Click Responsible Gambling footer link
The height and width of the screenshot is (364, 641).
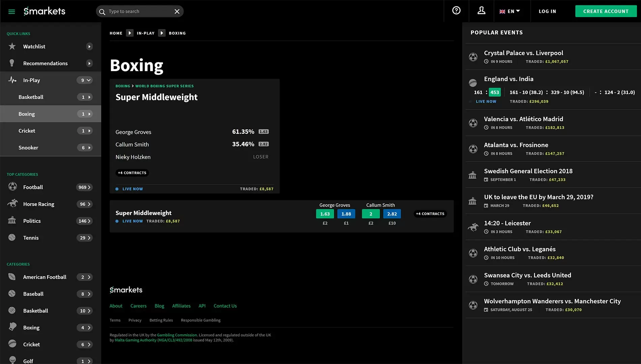(200, 320)
